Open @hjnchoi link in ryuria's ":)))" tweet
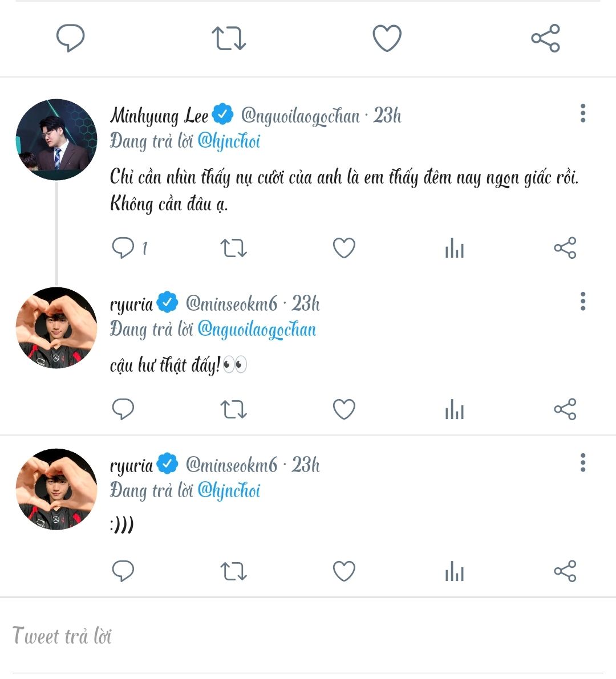Viewport: 616px width, 679px height. click(229, 490)
